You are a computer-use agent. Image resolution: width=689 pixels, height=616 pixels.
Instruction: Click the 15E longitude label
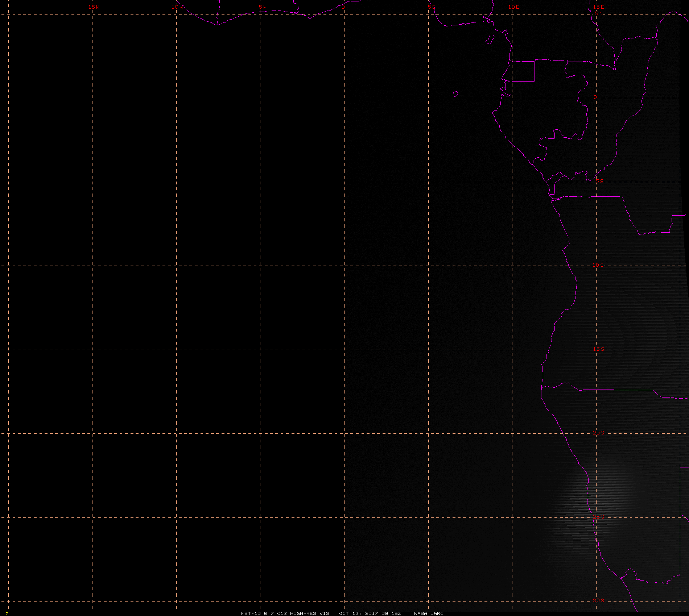(598, 7)
